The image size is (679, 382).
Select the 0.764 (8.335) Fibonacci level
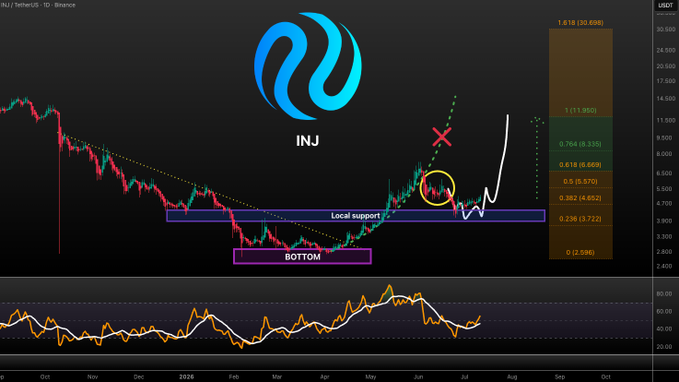coord(580,144)
